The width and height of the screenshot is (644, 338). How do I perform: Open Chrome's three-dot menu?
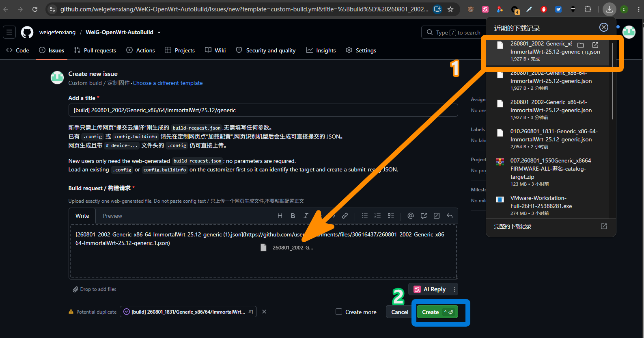tap(638, 9)
